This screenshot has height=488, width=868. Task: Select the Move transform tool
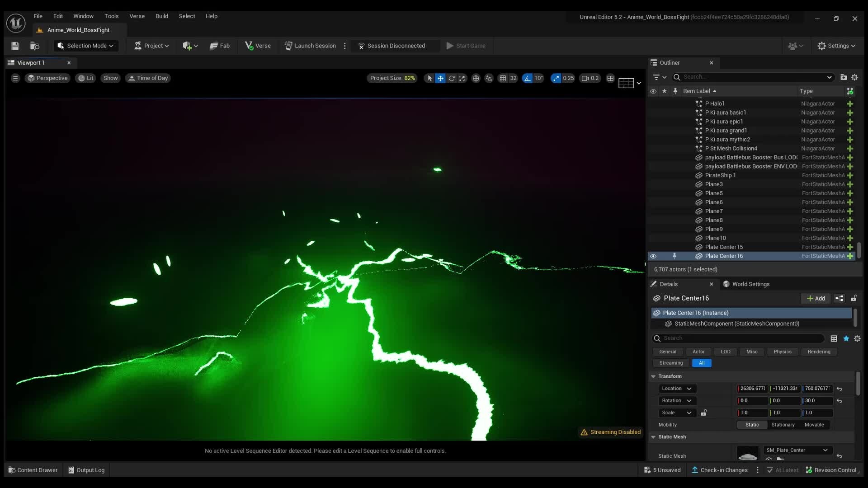pyautogui.click(x=440, y=78)
